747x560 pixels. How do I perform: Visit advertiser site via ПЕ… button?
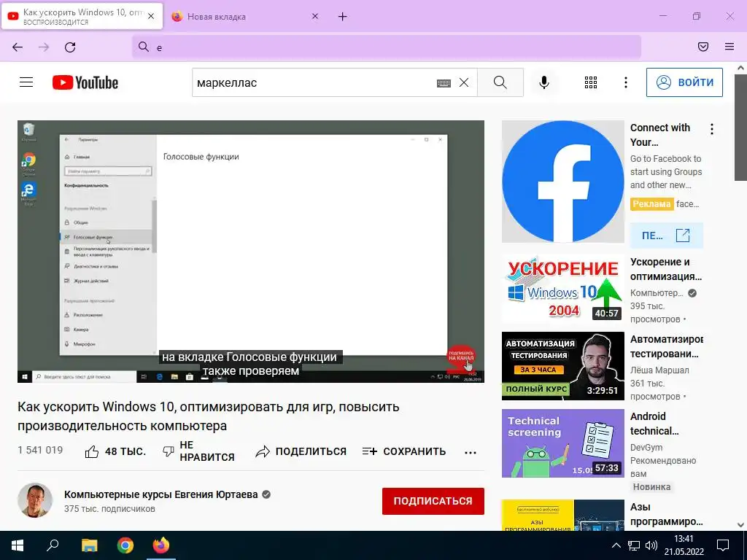[666, 236]
